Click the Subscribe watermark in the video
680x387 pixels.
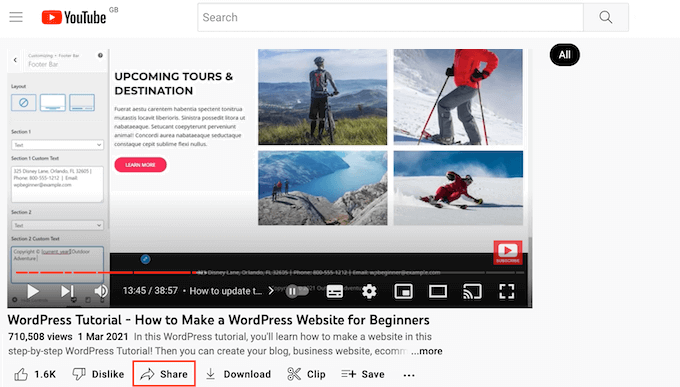508,253
